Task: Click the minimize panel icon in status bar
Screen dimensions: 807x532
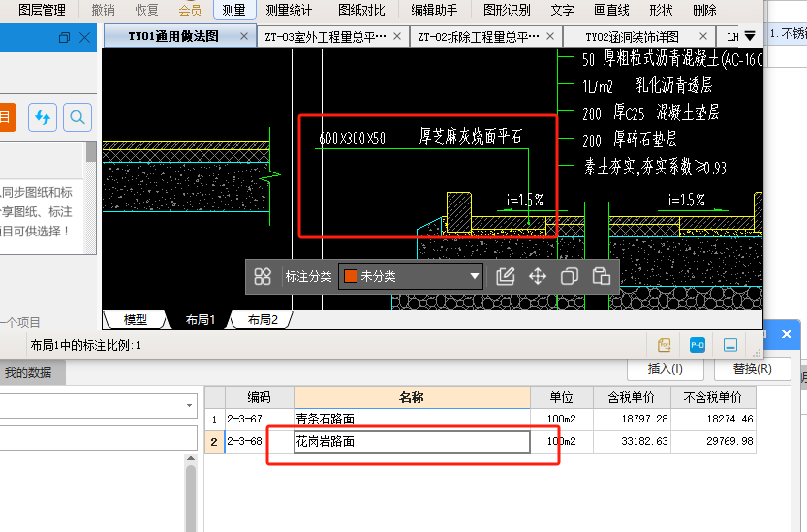Action: pos(730,345)
